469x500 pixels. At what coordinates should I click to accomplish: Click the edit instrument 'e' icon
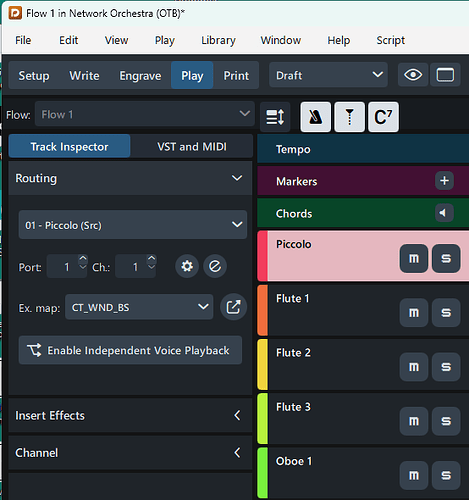point(215,266)
